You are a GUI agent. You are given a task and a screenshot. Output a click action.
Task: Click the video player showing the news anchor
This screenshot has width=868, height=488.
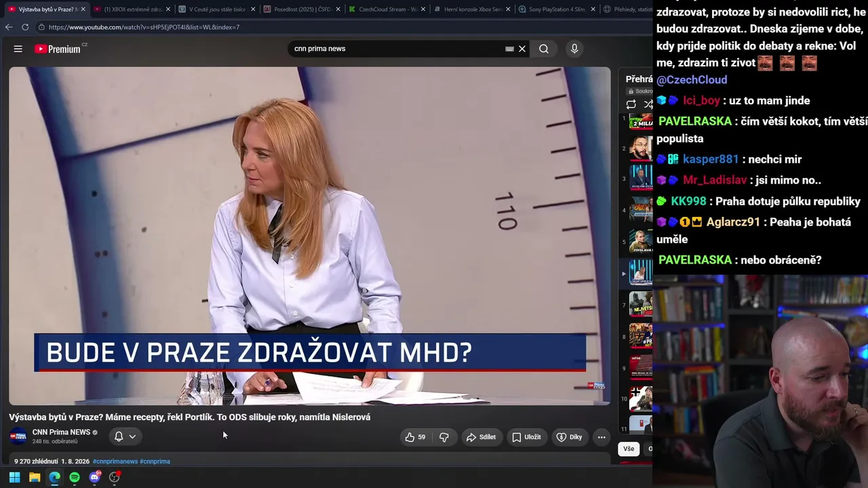310,236
